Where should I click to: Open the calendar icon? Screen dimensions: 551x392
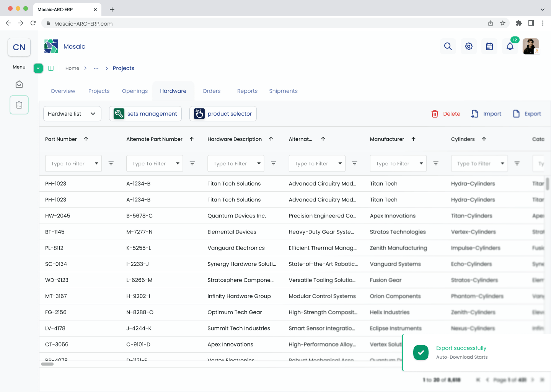click(489, 46)
